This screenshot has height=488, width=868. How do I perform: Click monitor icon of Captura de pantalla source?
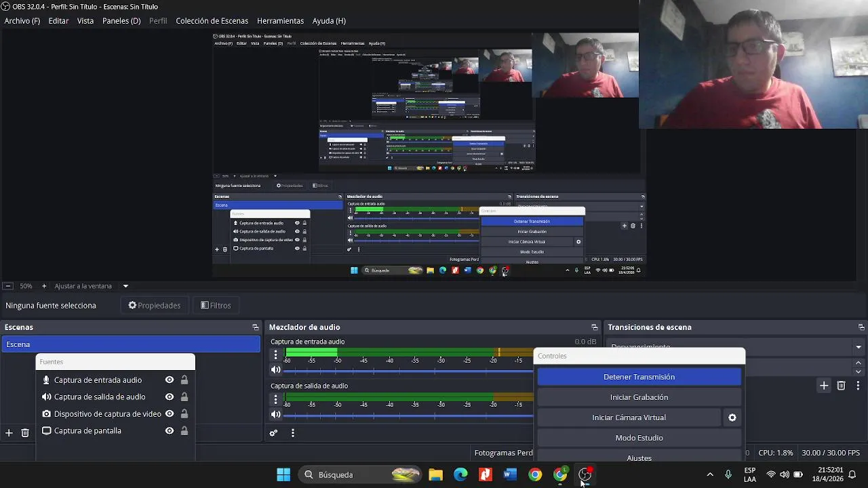(46, 431)
